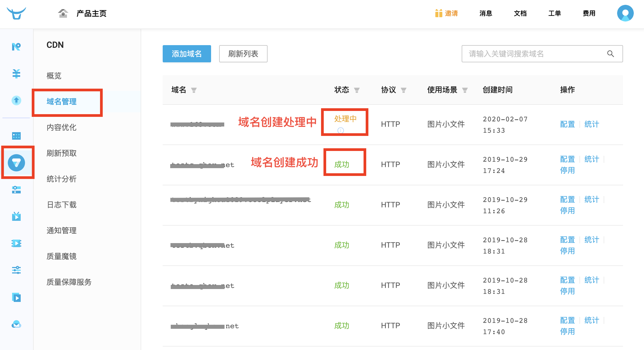Open 文档 in the top navigation

[520, 13]
